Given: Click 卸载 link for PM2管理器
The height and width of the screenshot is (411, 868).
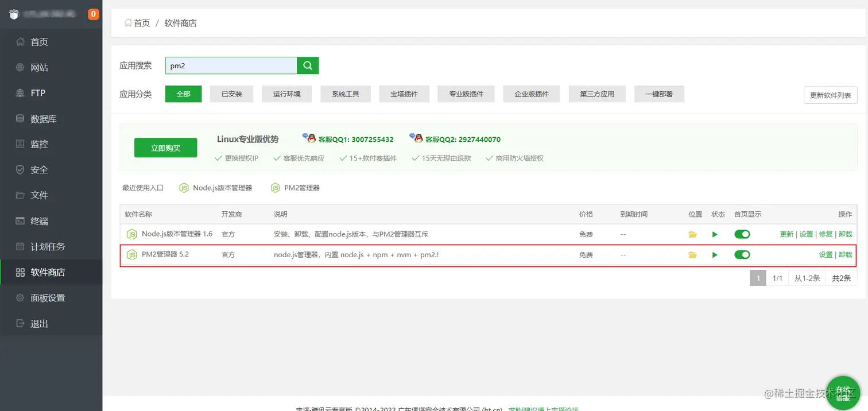Looking at the screenshot, I should click(846, 255).
